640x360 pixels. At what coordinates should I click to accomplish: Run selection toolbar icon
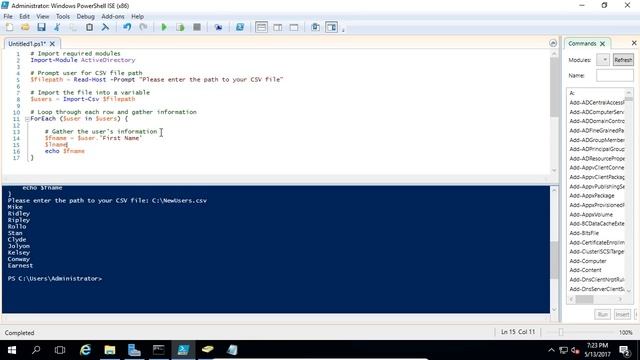180,27
